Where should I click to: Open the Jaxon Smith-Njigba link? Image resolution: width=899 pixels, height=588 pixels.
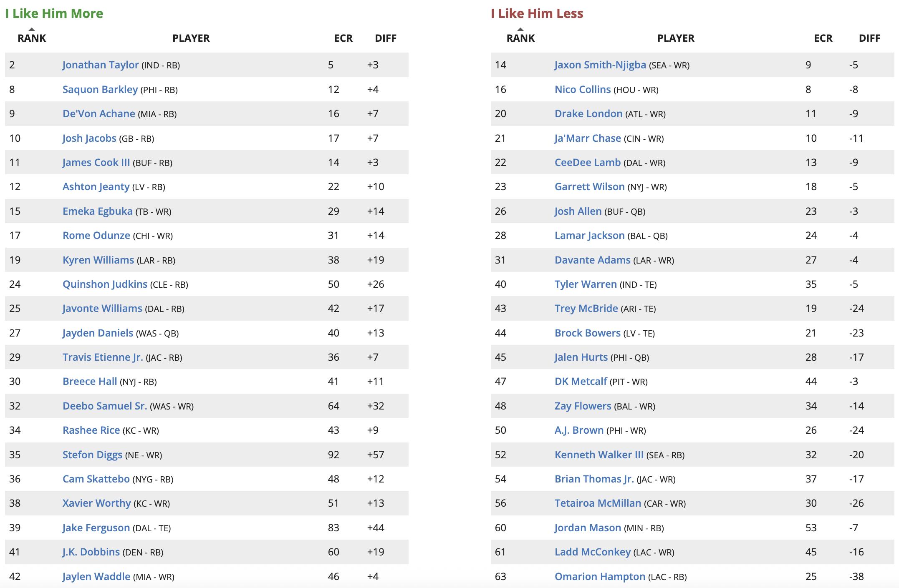tap(600, 65)
